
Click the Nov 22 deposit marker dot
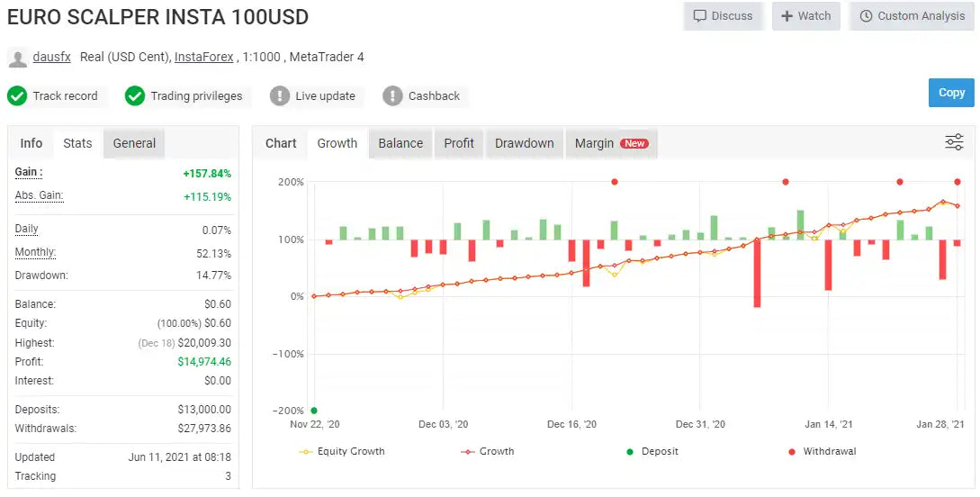pos(313,411)
